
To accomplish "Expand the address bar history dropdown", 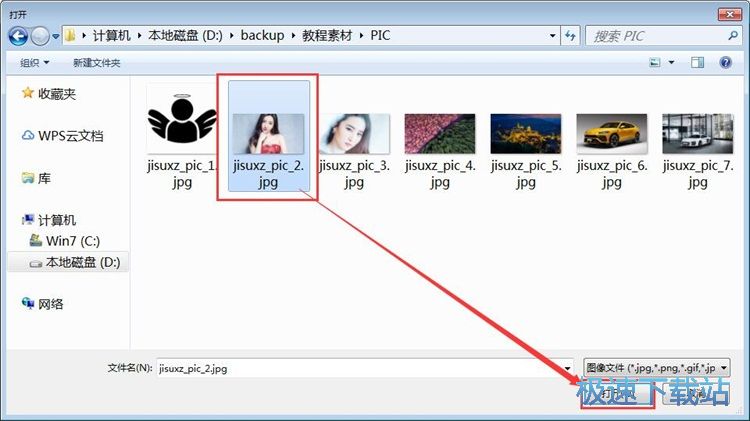I will pyautogui.click(x=552, y=36).
